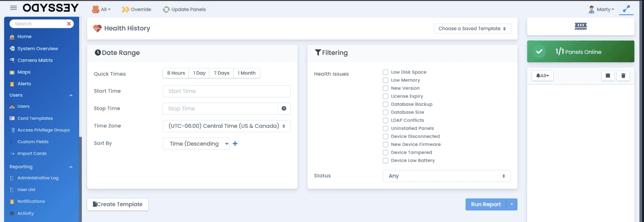Open Camera Matrix in the sidebar
Screen dimensions: 644x222
tap(35, 60)
